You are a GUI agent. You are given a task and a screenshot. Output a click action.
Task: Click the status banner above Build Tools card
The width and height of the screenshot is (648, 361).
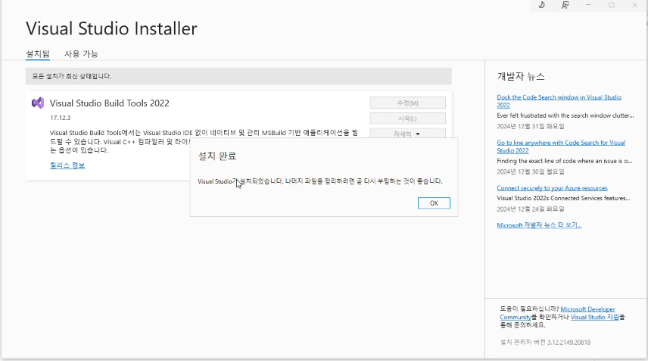(x=238, y=76)
